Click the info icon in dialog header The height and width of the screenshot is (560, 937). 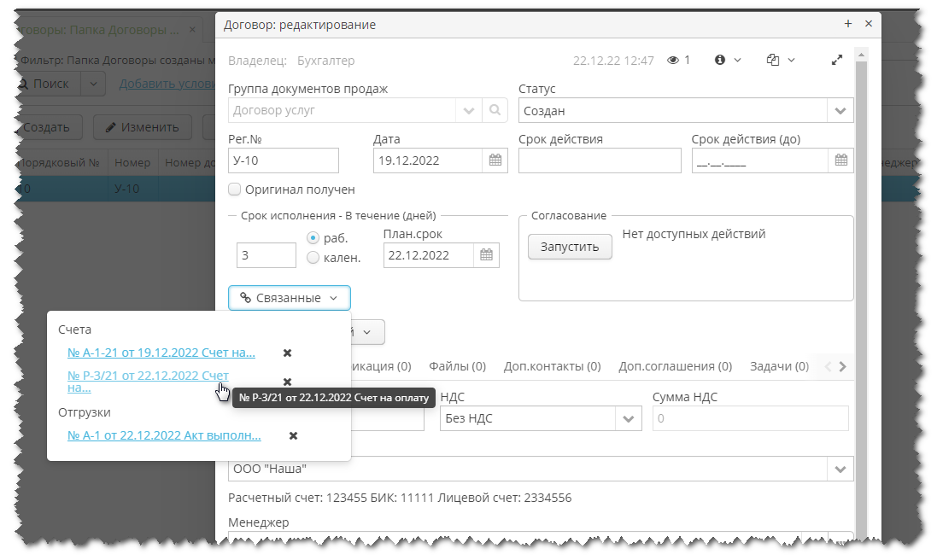[x=718, y=60]
